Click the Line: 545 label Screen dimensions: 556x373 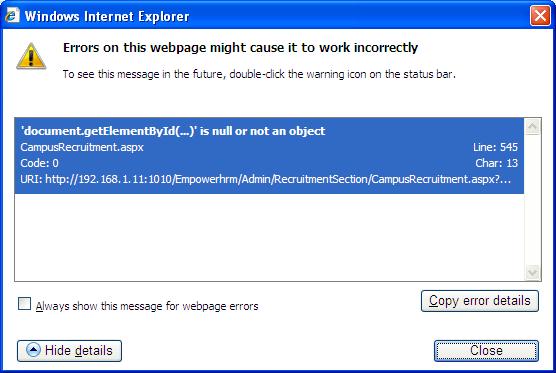495,147
